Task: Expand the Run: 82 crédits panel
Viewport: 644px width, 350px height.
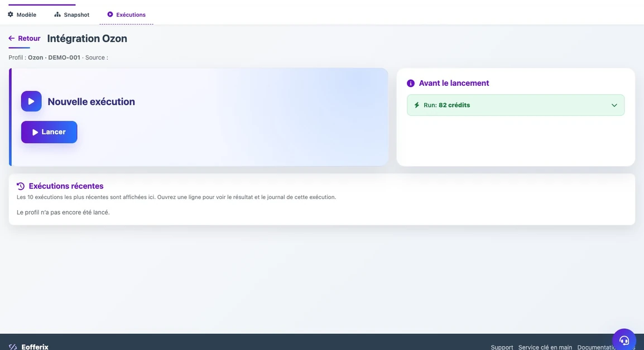Action: point(516,105)
